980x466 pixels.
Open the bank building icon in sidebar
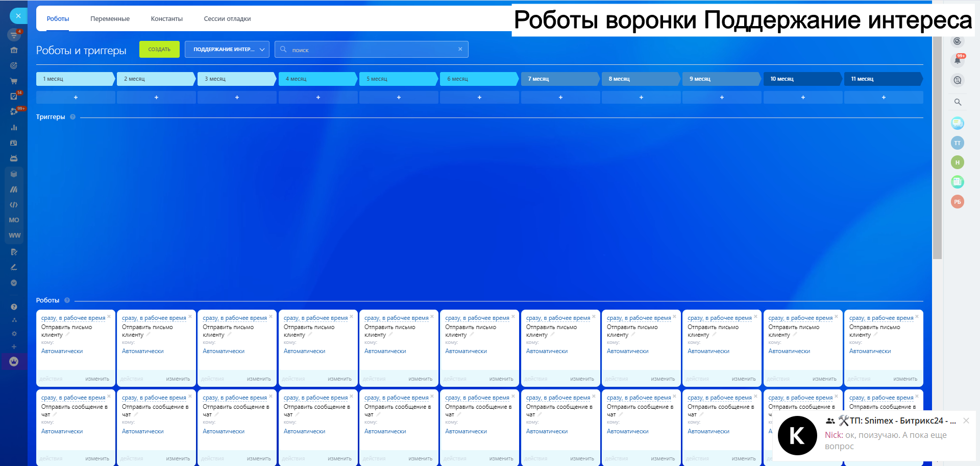(x=14, y=50)
